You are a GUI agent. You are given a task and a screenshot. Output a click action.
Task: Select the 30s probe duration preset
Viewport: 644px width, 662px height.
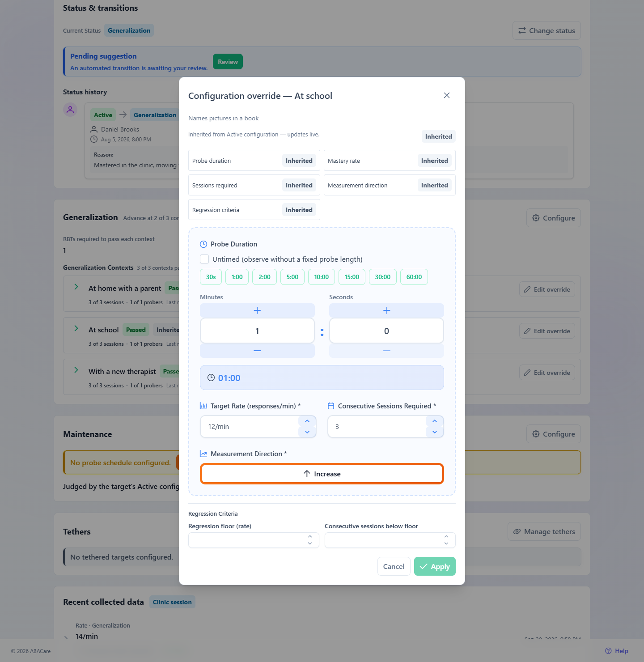211,277
